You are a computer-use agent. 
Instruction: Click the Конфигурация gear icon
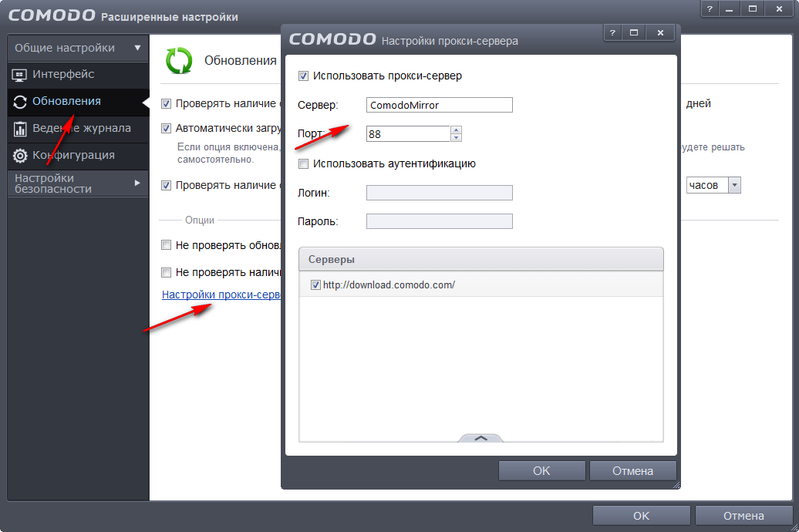click(x=20, y=156)
